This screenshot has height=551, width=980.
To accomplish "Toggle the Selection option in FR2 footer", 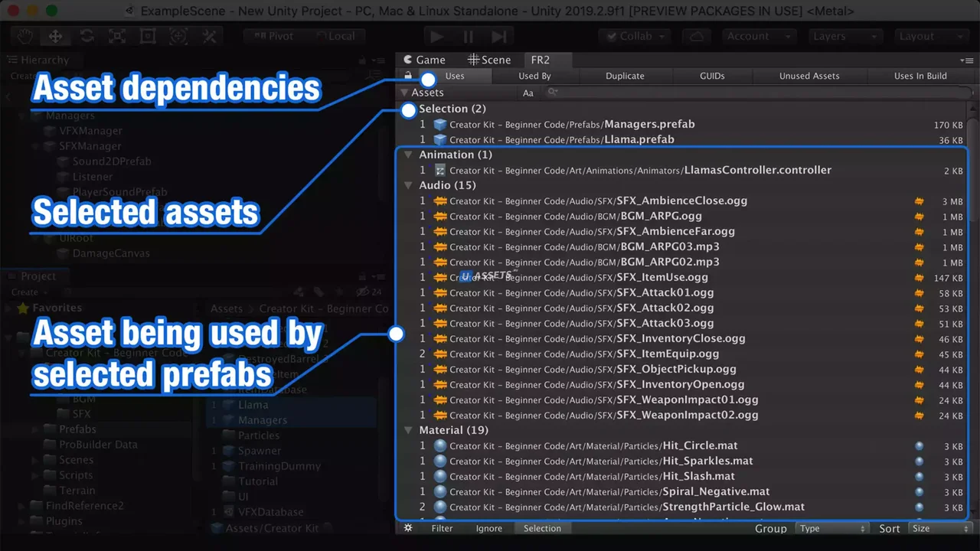I will click(x=542, y=528).
